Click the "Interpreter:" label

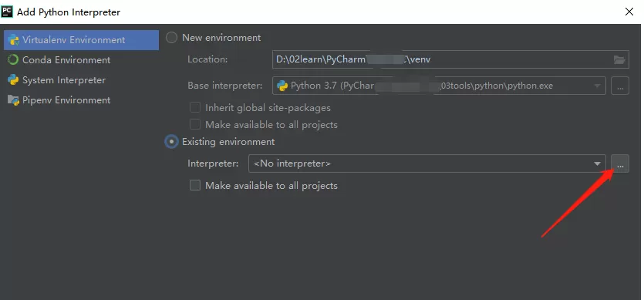point(213,163)
